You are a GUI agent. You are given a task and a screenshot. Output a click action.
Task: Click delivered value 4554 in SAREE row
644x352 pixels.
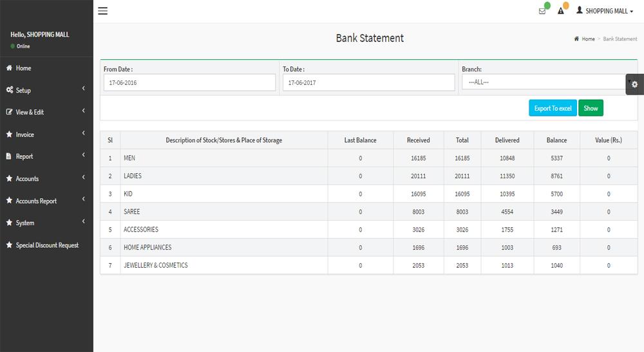507,212
